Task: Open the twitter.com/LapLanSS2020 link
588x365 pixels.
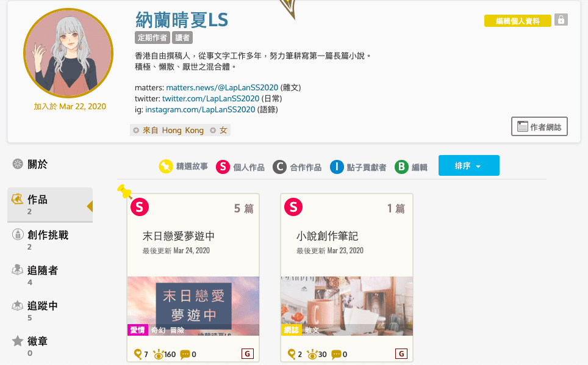Action: [x=211, y=98]
